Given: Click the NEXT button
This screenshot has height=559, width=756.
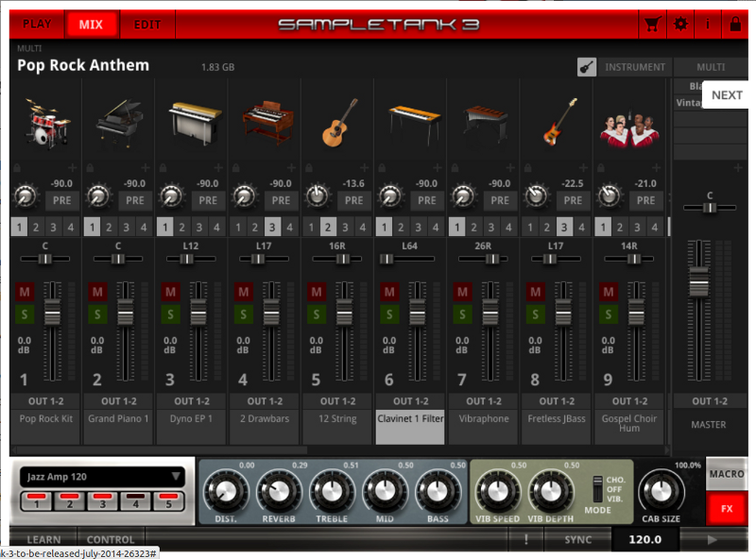Looking at the screenshot, I should point(727,95).
